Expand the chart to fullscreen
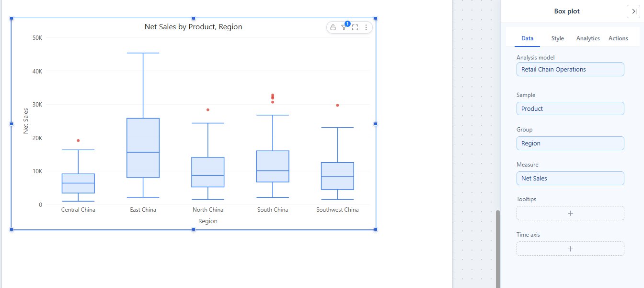 355,27
